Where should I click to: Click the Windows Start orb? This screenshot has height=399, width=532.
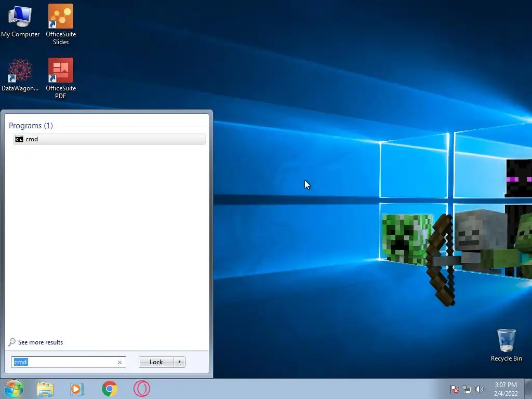[14, 389]
